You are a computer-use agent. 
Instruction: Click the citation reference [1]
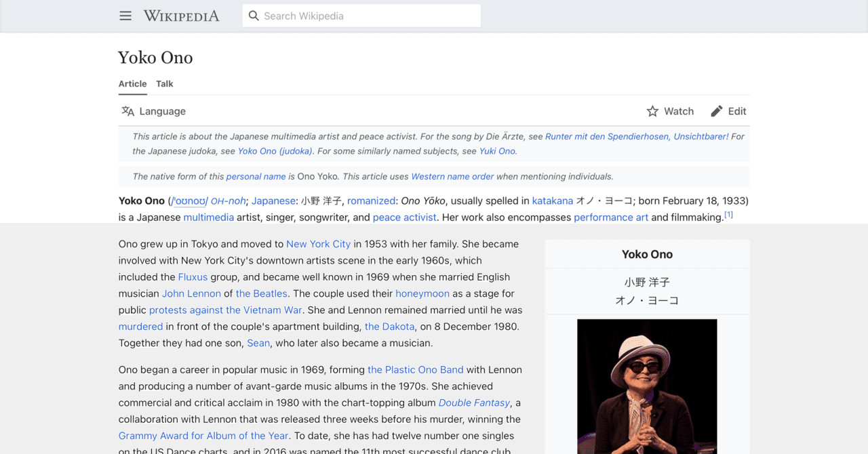(x=728, y=215)
